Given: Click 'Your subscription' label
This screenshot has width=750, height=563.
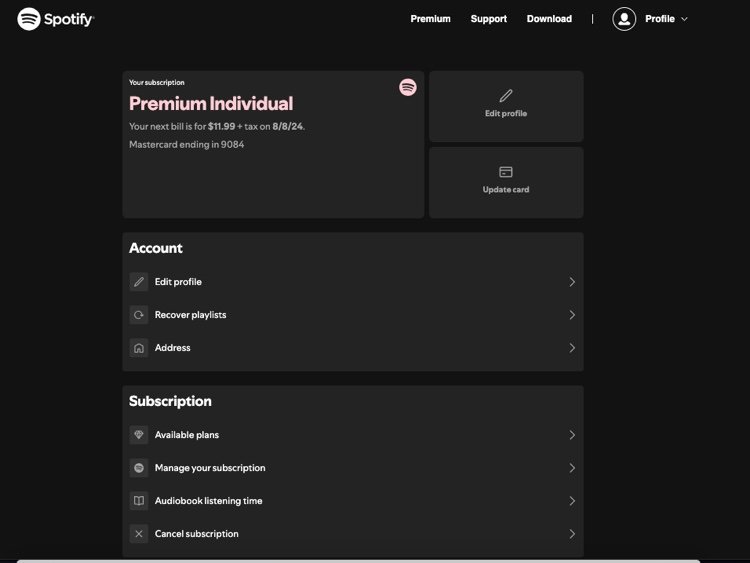Looking at the screenshot, I should tap(156, 82).
